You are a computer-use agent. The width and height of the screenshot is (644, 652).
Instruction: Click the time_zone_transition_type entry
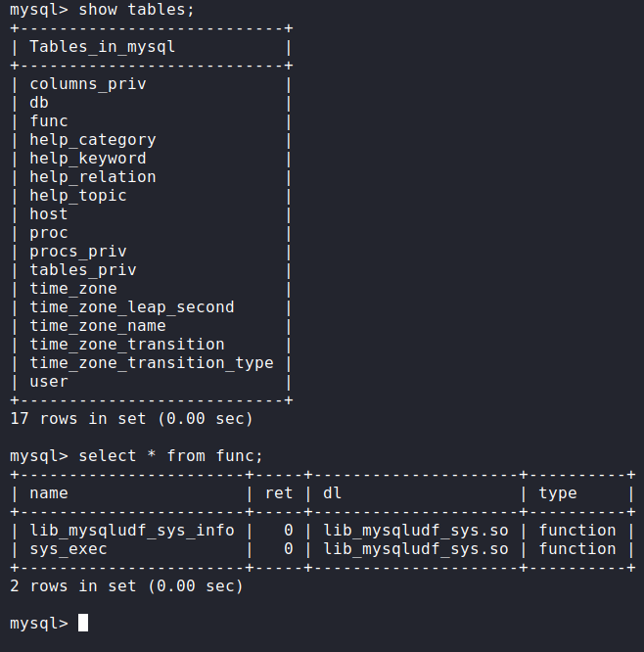[152, 363]
